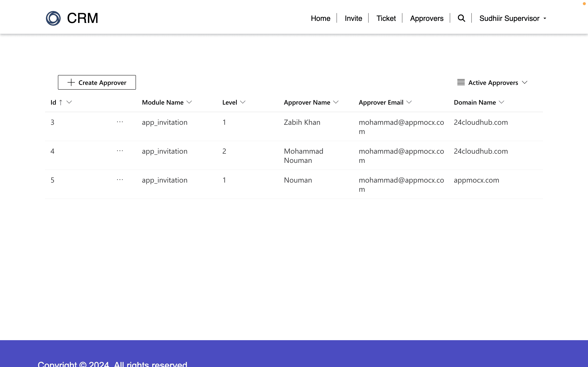
Task: Go to the Home menu item
Action: 320,18
